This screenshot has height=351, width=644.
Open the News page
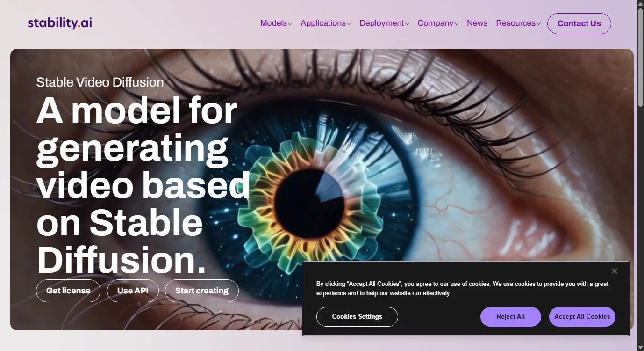tap(477, 23)
